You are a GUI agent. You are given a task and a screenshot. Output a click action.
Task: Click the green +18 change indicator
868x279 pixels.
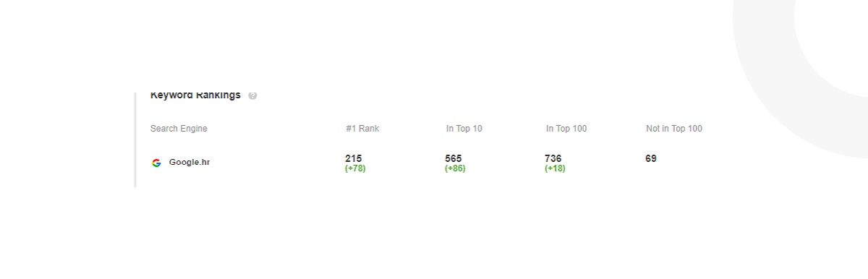click(555, 168)
